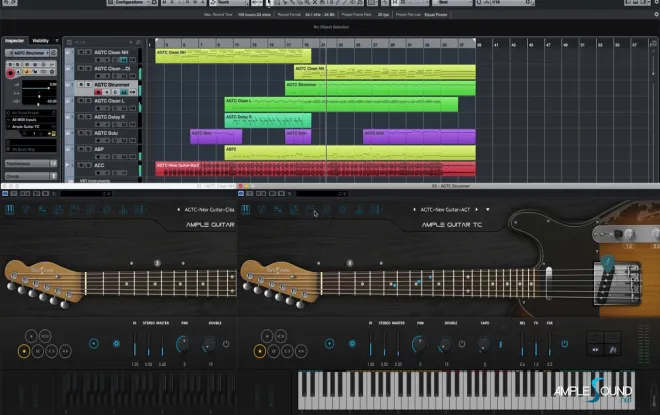The height and width of the screenshot is (415, 660).
Task: Switch to the Visibility tab
Action: pos(40,41)
